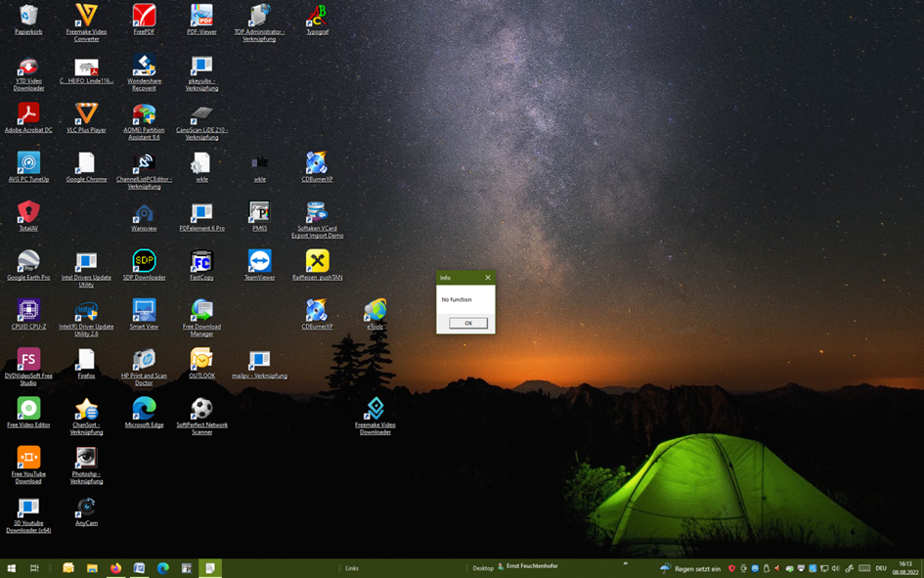
Task: Switch to Firefox on the taskbar
Action: [x=115, y=568]
